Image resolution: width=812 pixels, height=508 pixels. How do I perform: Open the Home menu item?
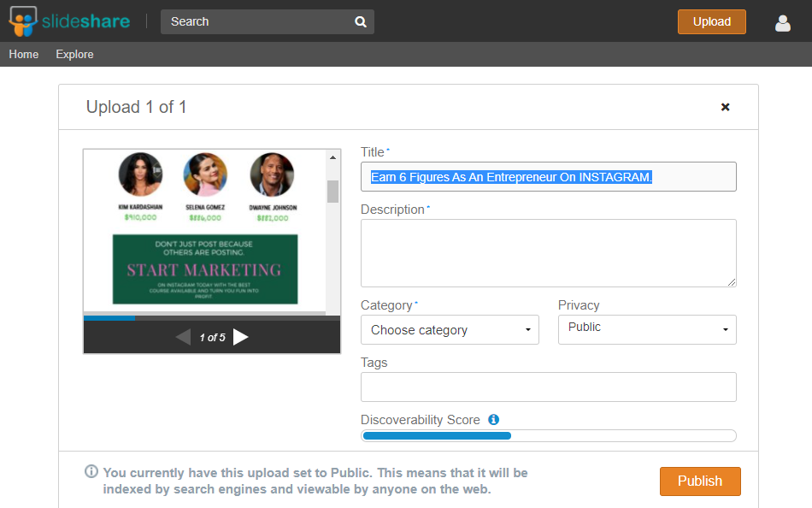click(x=24, y=54)
